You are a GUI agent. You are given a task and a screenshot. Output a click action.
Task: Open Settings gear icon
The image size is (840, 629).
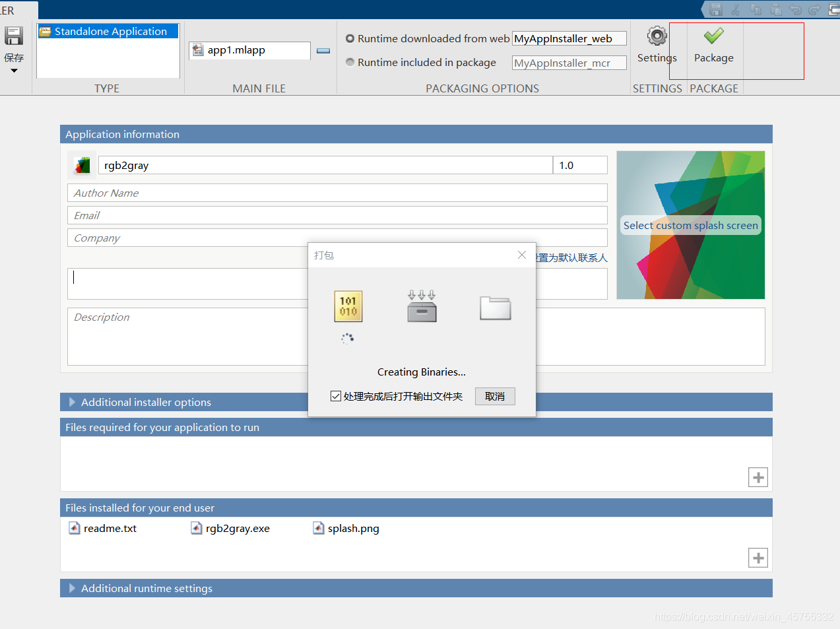[x=657, y=36]
